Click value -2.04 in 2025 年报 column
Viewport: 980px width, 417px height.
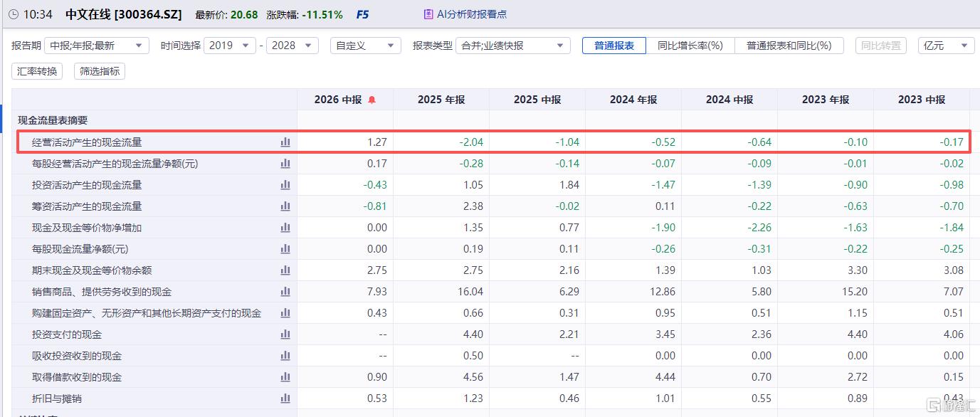pos(471,142)
